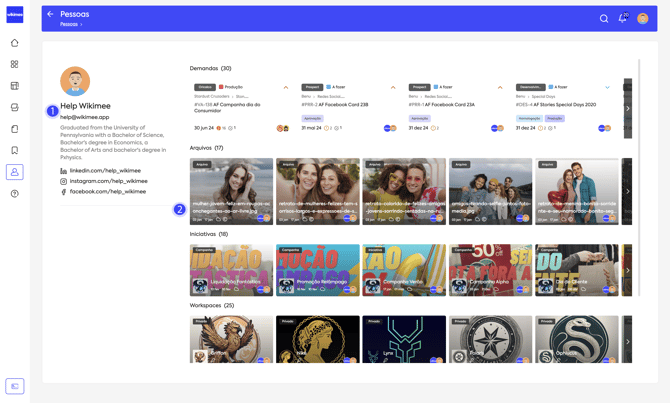The image size is (670, 403).
Task: Expand priority chevron on AF Campanha card
Action: pos(285,88)
